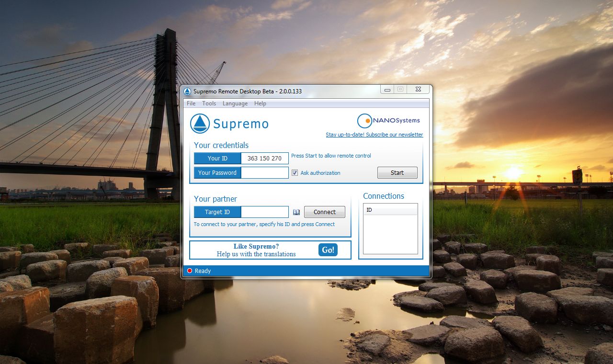The image size is (613, 364).
Task: Click the Your ID label
Action: click(217, 159)
